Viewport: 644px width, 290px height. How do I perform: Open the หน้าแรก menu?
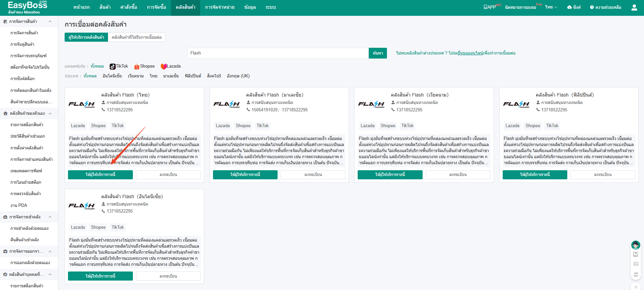(x=81, y=7)
